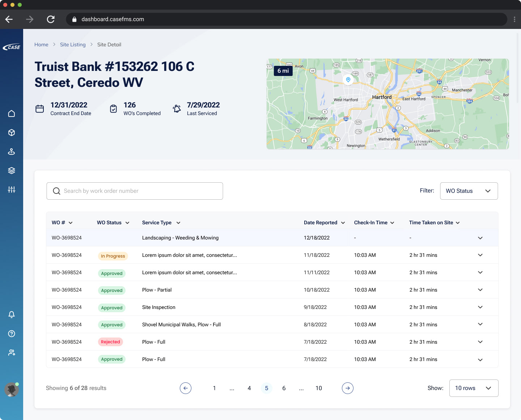Click Hartford label on the map
Screen dimensions: 521x420
382,97
